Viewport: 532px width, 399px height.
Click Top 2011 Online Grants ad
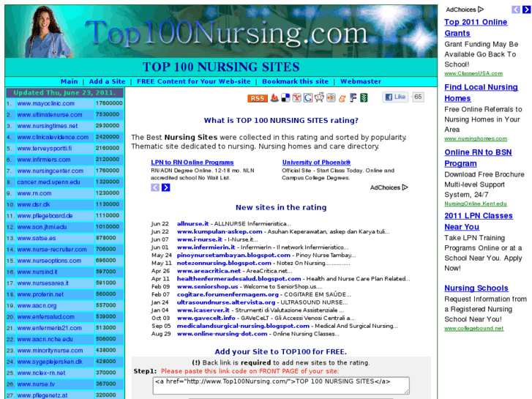[x=476, y=28]
